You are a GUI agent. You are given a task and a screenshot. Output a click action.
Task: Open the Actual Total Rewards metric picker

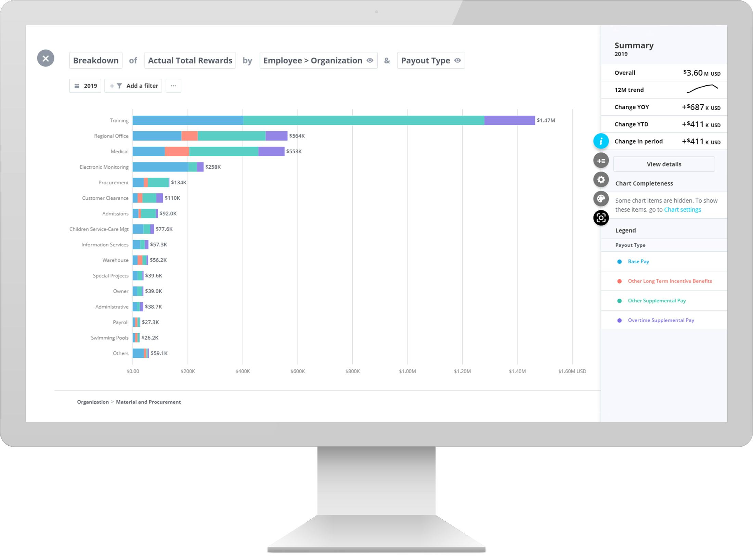[190, 61]
